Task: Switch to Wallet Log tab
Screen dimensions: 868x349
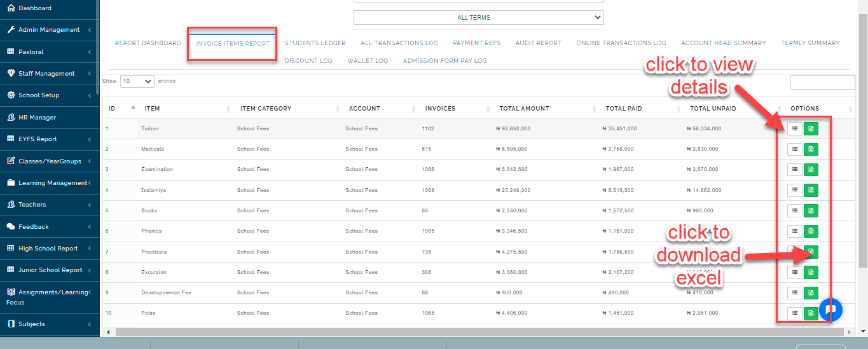Action: tap(368, 61)
